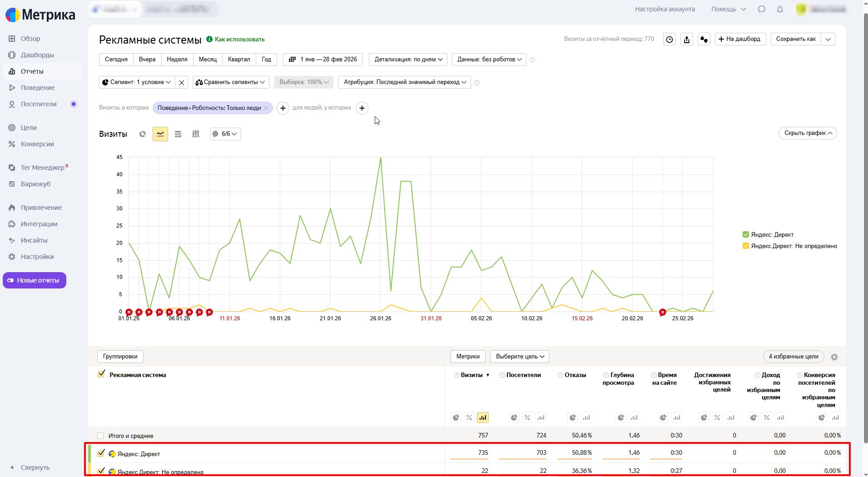Uncheck the Яндекс: Директ row checkbox
The height and width of the screenshot is (477, 868).
tap(101, 453)
